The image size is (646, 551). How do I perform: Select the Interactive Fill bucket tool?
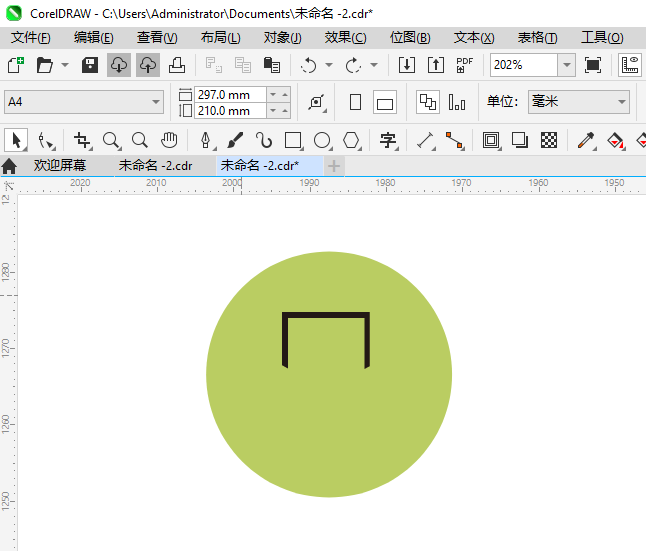[x=616, y=141]
